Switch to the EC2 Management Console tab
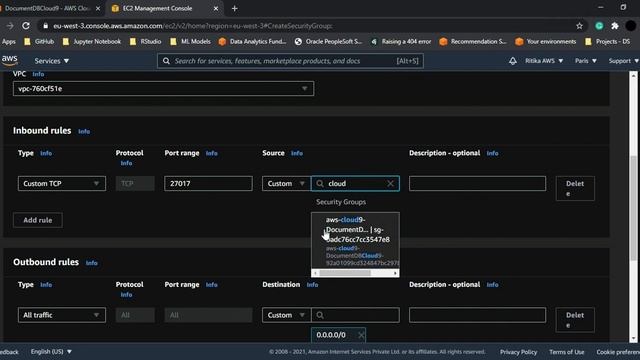 tap(163, 8)
